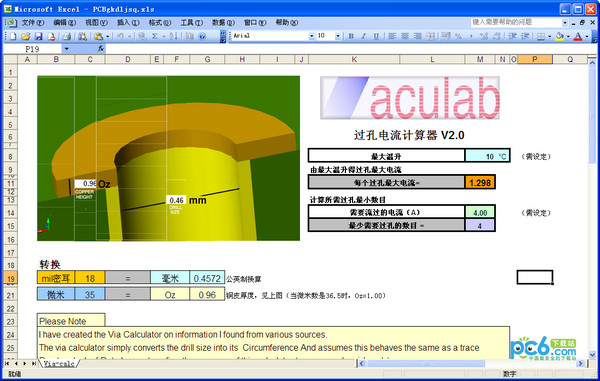
Task: Center cell text horizontally
Action: (x=404, y=36)
